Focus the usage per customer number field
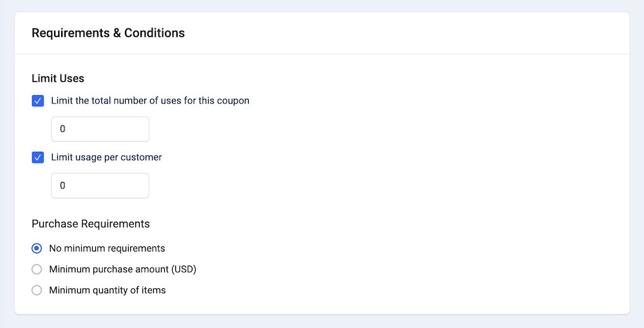Image resolution: width=644 pixels, height=328 pixels. coord(100,186)
